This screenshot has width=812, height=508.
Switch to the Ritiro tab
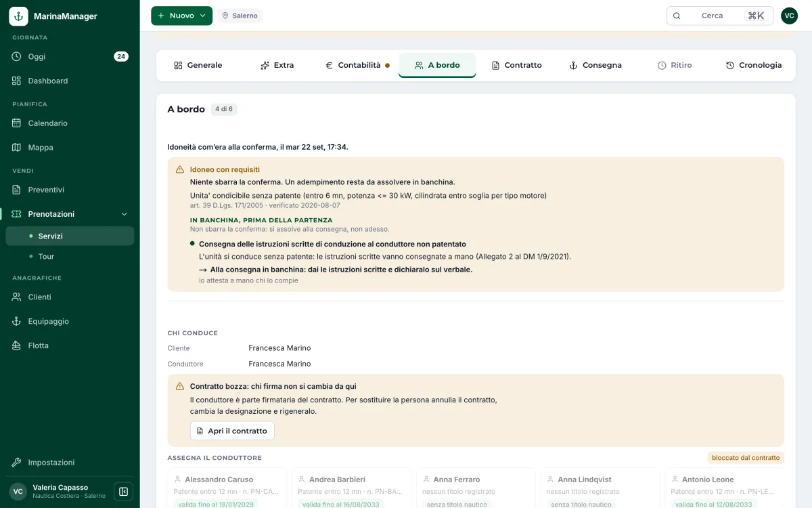point(675,65)
